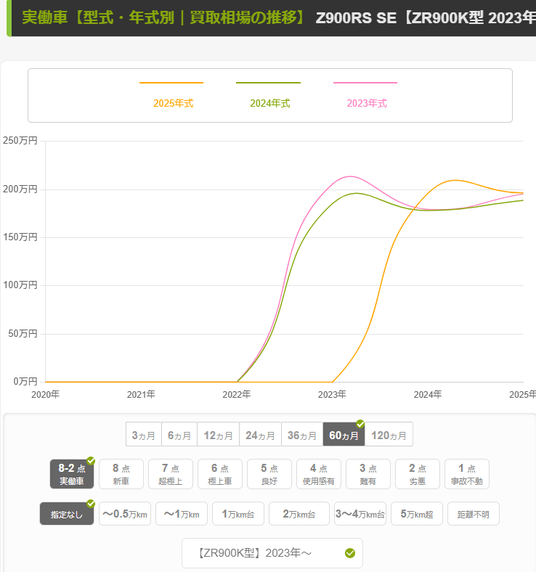
Task: Choose the 8点 新車 condition
Action: click(x=121, y=474)
